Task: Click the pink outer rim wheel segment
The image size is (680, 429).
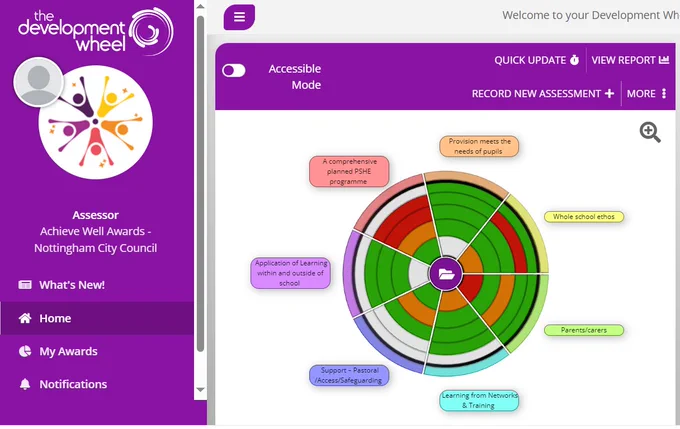Action: click(x=382, y=197)
